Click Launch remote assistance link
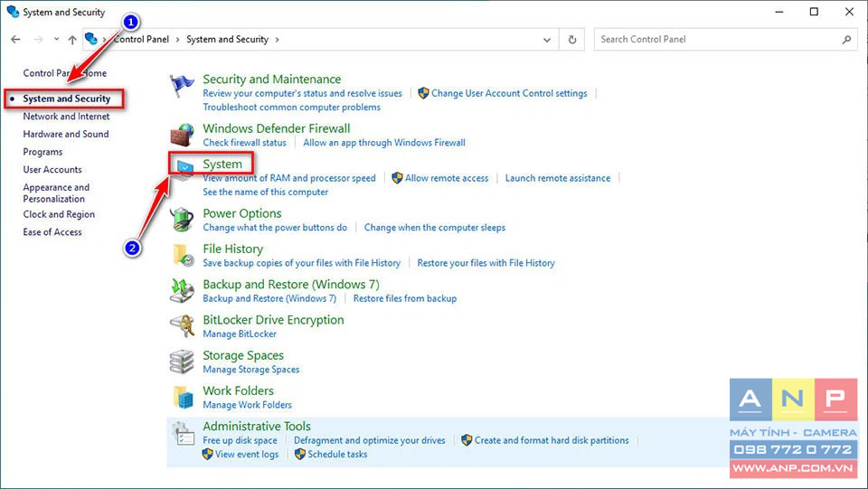Viewport: 868px width, 489px height. tap(558, 177)
